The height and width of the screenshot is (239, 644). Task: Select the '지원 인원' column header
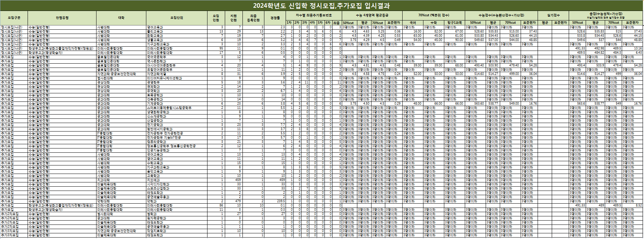click(234, 18)
